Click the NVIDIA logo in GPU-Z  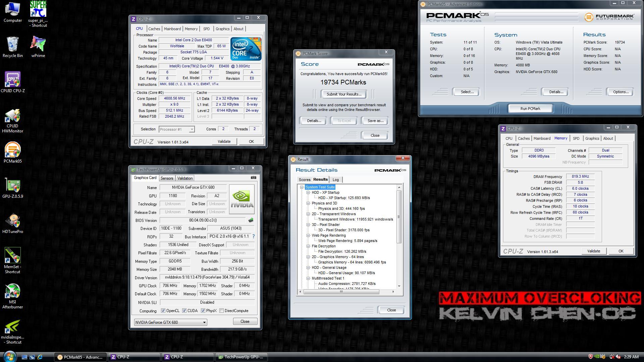(x=242, y=199)
